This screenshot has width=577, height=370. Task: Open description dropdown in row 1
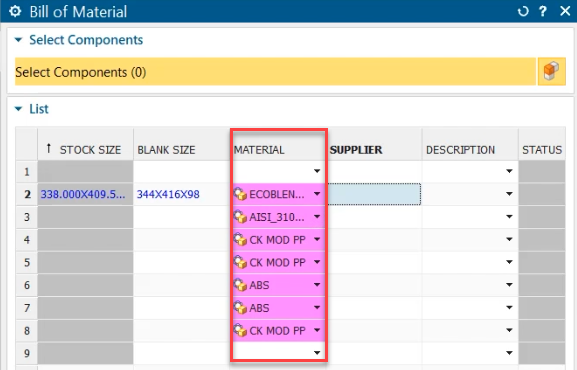click(x=509, y=171)
